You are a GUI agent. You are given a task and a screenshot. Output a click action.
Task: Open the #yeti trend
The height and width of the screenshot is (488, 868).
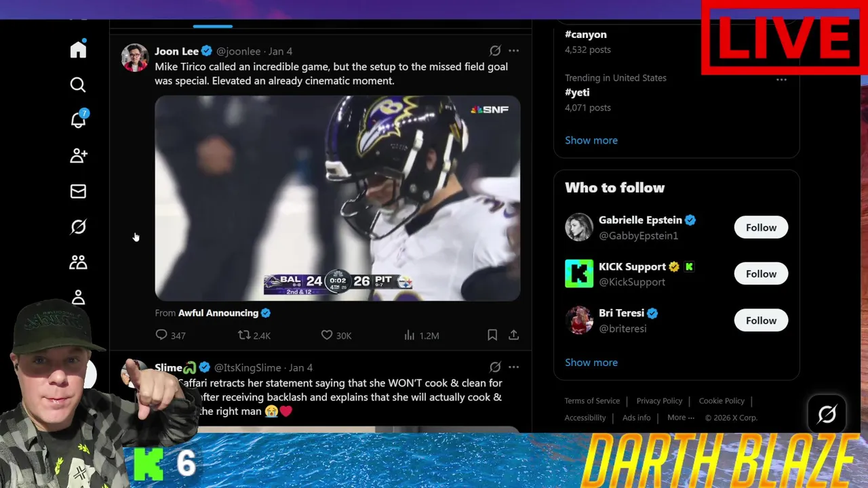(x=577, y=92)
